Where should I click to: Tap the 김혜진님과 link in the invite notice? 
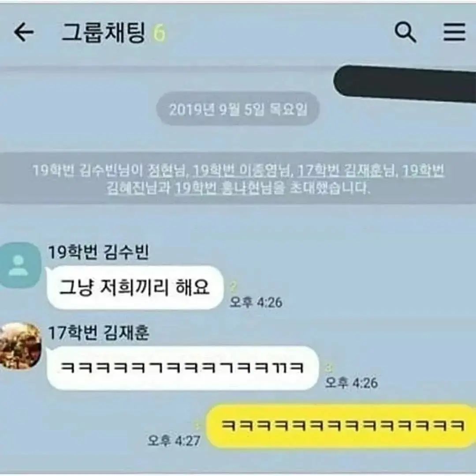[x=138, y=188]
